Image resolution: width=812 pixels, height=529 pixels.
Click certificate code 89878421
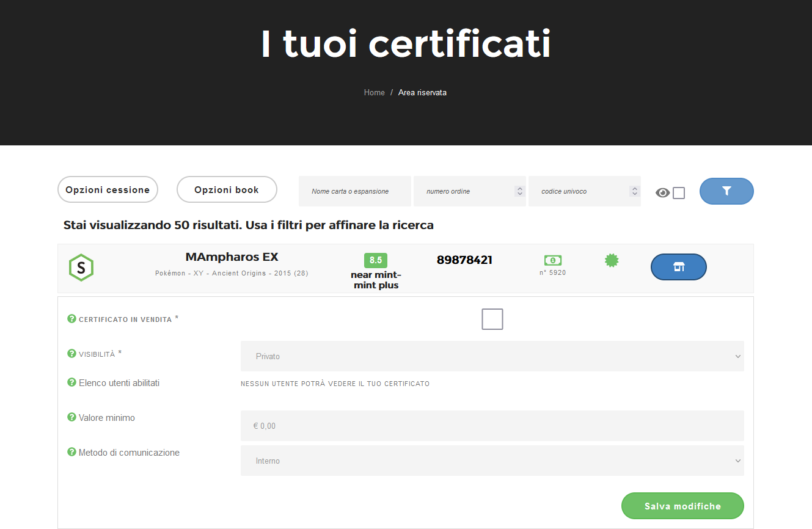coord(464,260)
